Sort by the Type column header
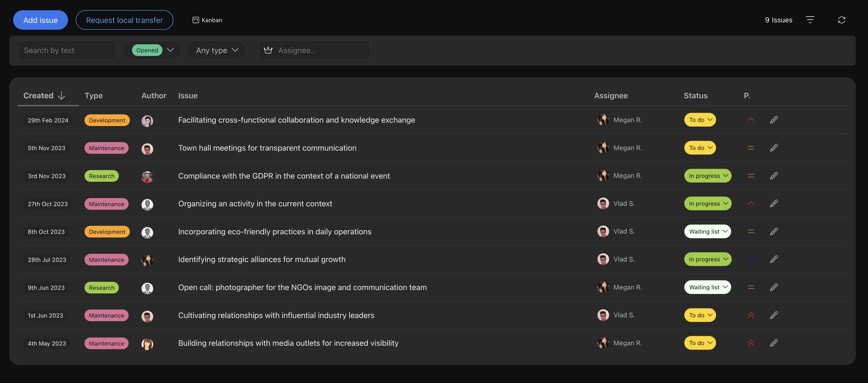The height and width of the screenshot is (383, 868). (x=93, y=96)
